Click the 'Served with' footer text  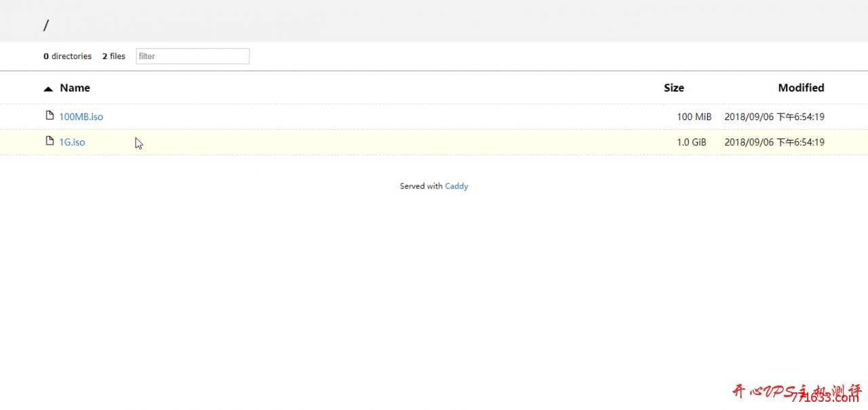pos(420,186)
